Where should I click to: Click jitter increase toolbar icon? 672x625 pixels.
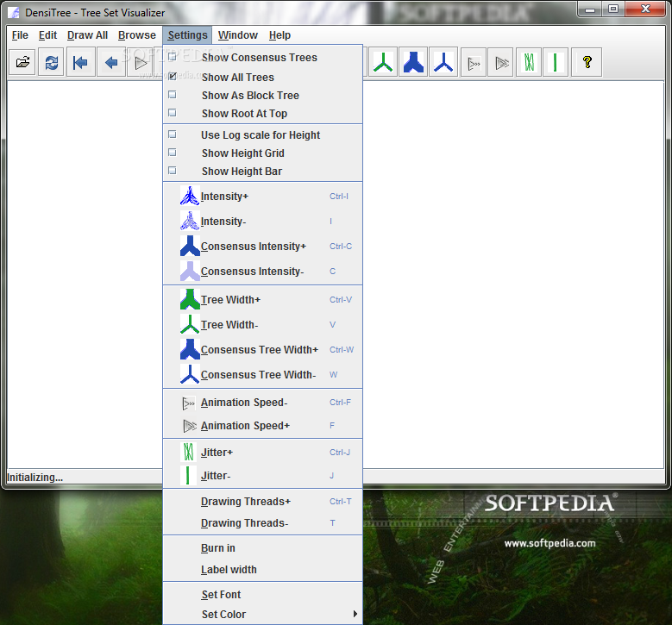tap(529, 63)
